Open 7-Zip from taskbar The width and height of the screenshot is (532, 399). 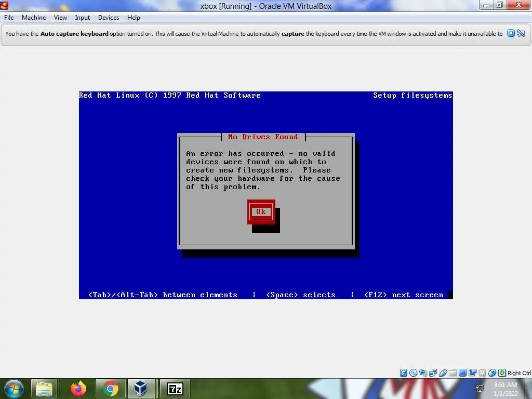175,389
